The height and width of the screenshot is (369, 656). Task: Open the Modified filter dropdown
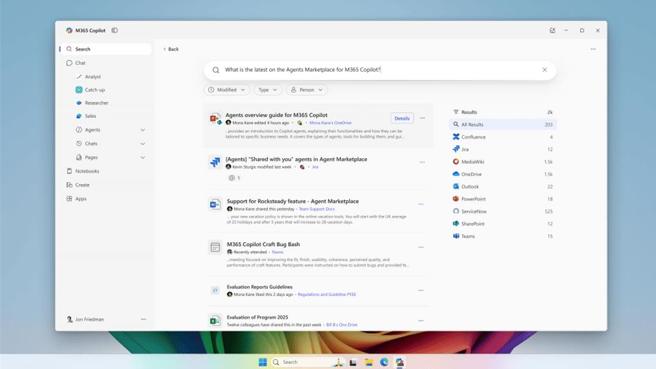226,90
